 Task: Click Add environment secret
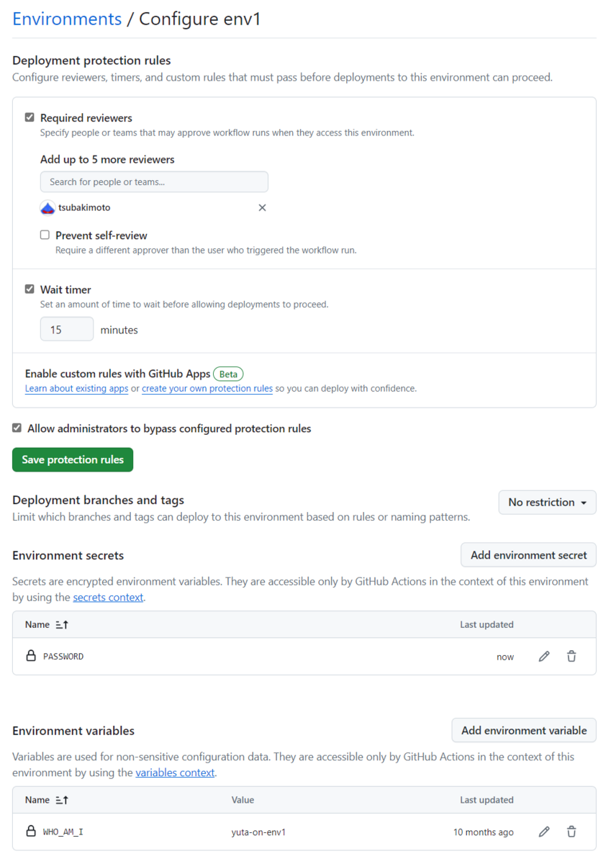pos(528,554)
